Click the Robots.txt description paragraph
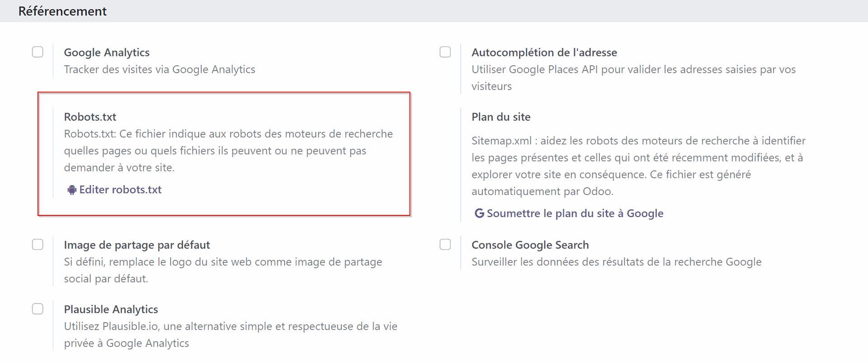This screenshot has height=362, width=868. point(228,151)
